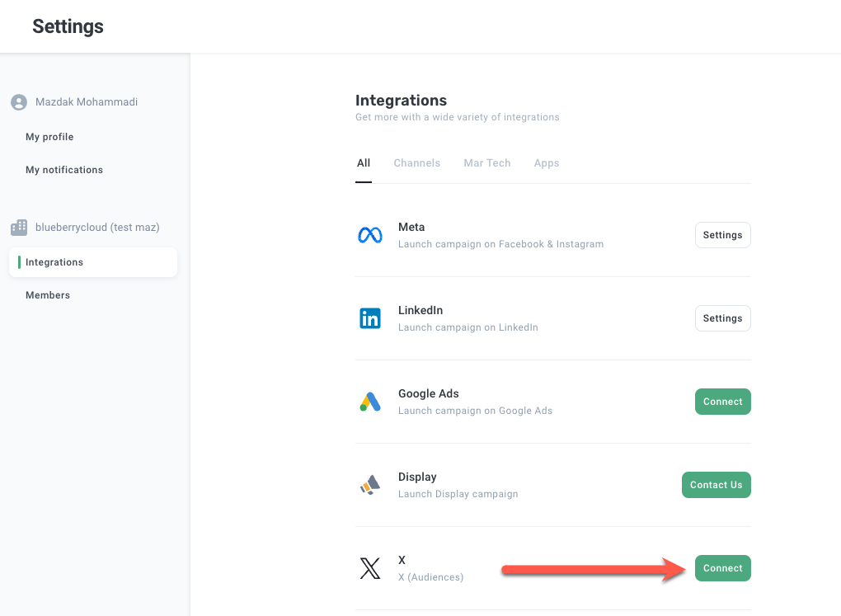Select the All integrations tab
The height and width of the screenshot is (616, 841).
pos(364,163)
